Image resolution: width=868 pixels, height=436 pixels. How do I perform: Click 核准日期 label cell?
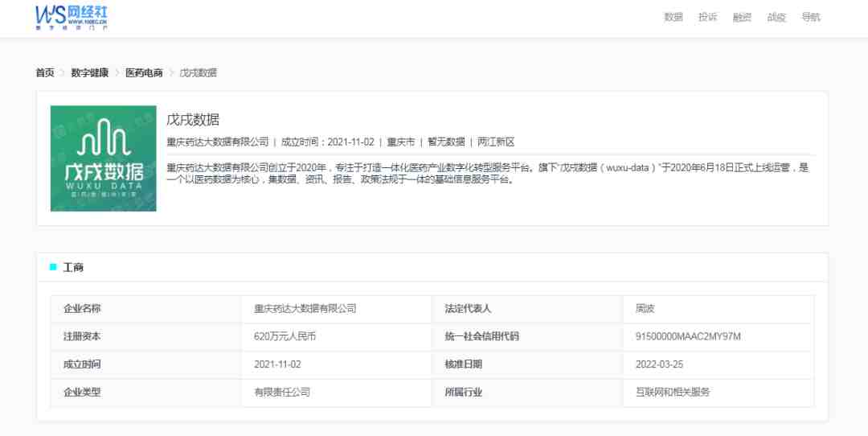[527, 364]
